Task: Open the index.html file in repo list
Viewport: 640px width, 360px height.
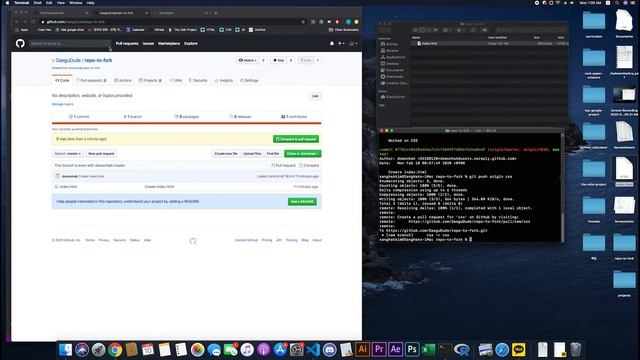Action: [68, 187]
